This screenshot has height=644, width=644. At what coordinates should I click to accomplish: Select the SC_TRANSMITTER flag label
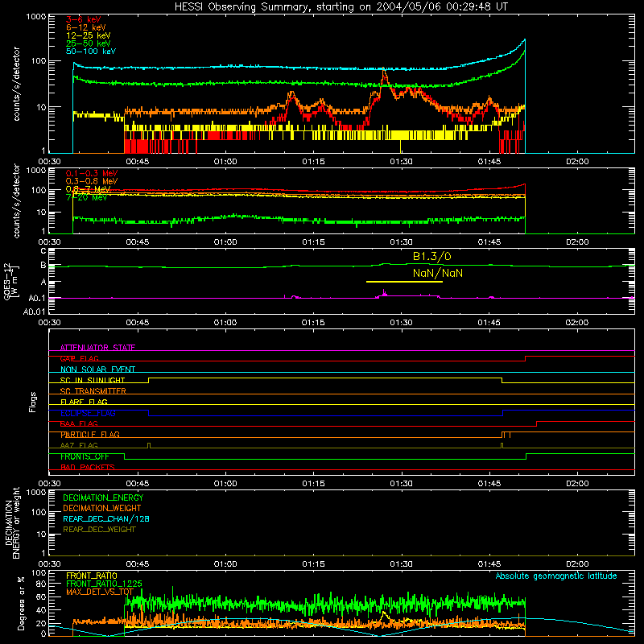point(93,391)
